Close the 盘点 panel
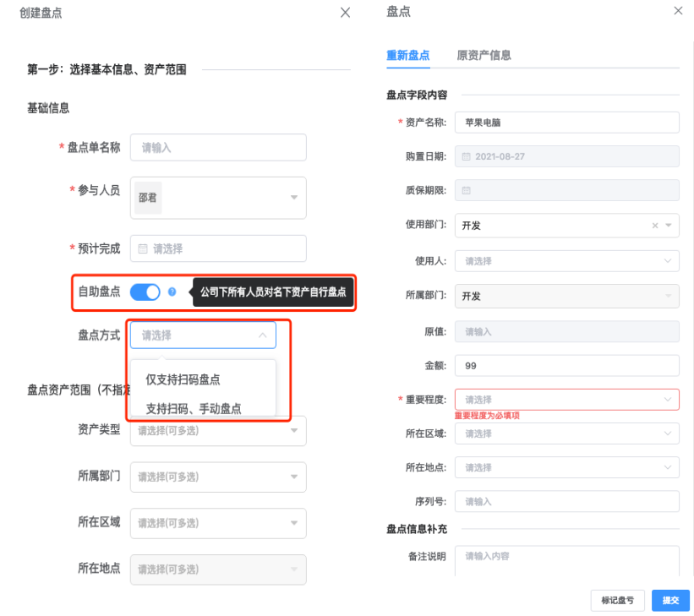The image size is (694, 616). coord(678,11)
